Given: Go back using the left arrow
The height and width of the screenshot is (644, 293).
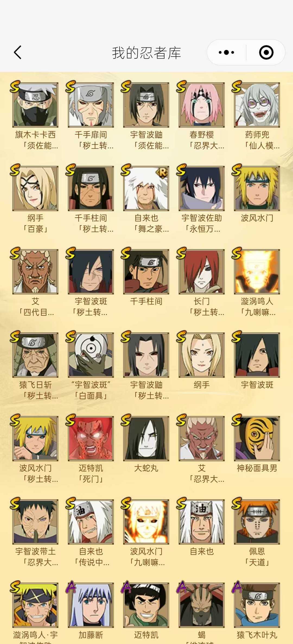Looking at the screenshot, I should click(x=18, y=52).
